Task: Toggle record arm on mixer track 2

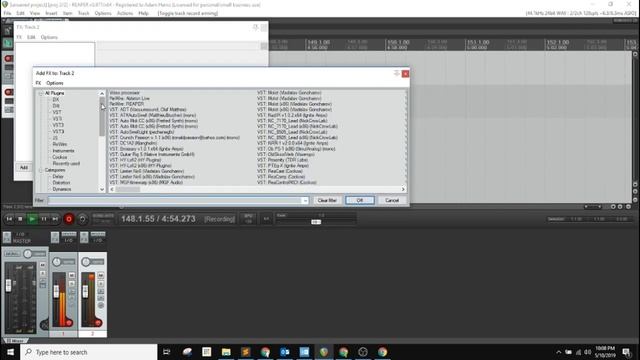Action: pos(98,323)
